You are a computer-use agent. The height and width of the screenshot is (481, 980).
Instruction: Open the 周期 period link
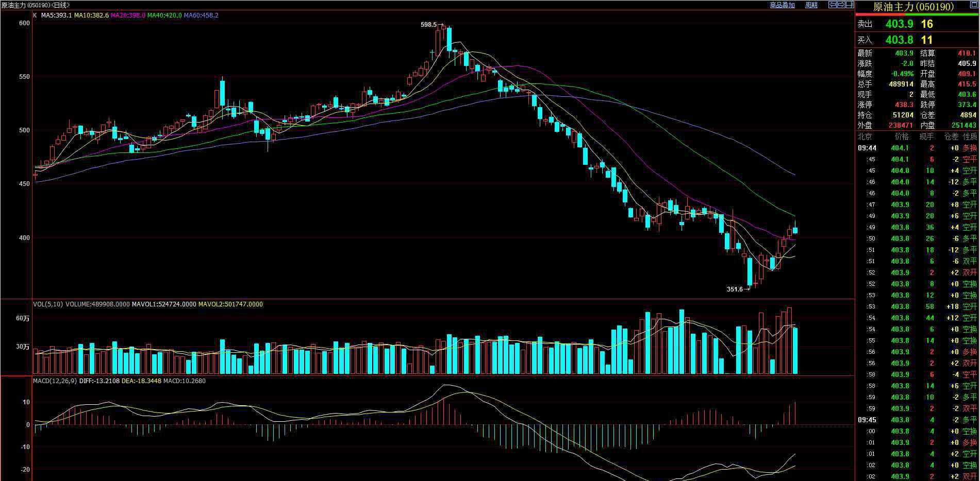coord(811,5)
